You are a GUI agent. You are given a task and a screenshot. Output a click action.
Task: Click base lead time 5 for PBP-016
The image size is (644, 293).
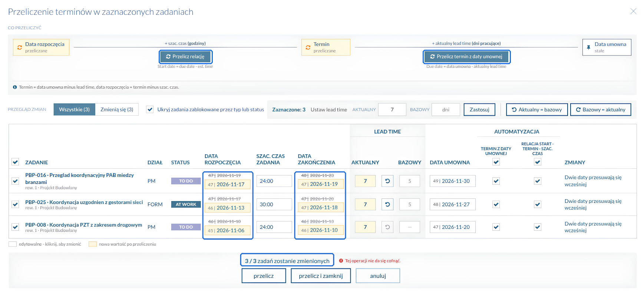point(410,181)
